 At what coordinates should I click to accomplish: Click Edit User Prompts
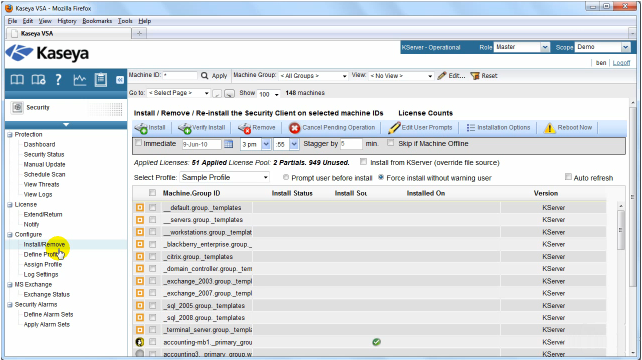pos(420,128)
